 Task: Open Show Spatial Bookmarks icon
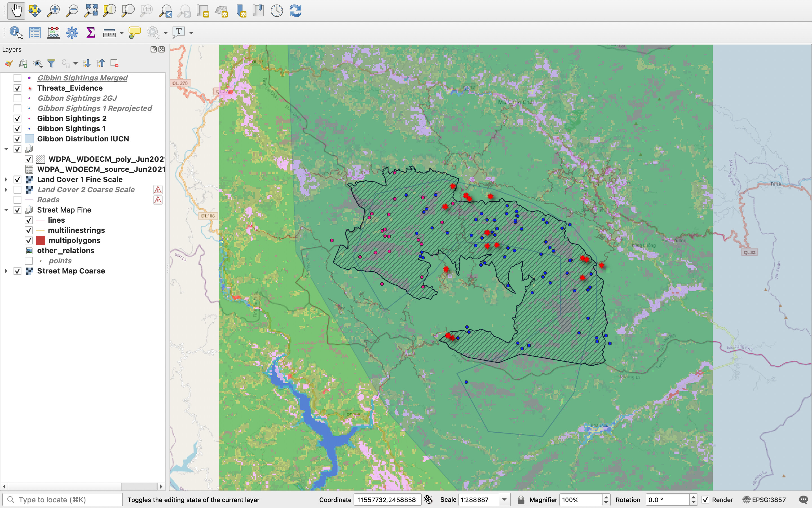click(x=258, y=11)
